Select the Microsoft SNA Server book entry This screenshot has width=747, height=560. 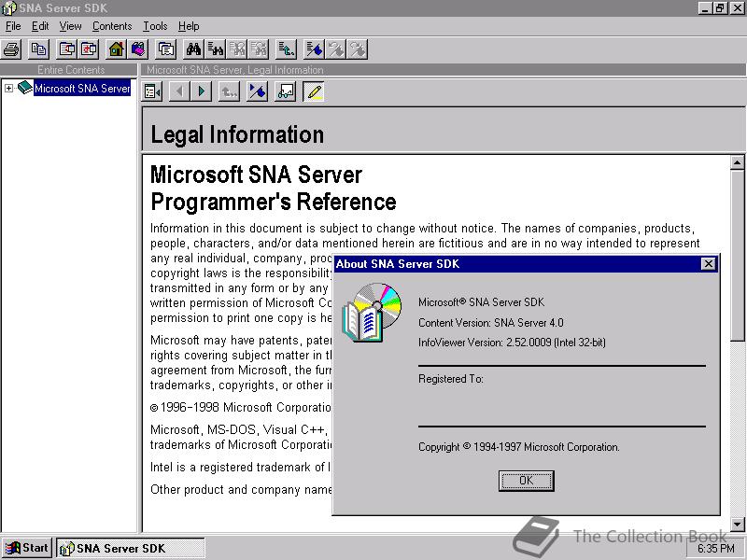coord(82,88)
